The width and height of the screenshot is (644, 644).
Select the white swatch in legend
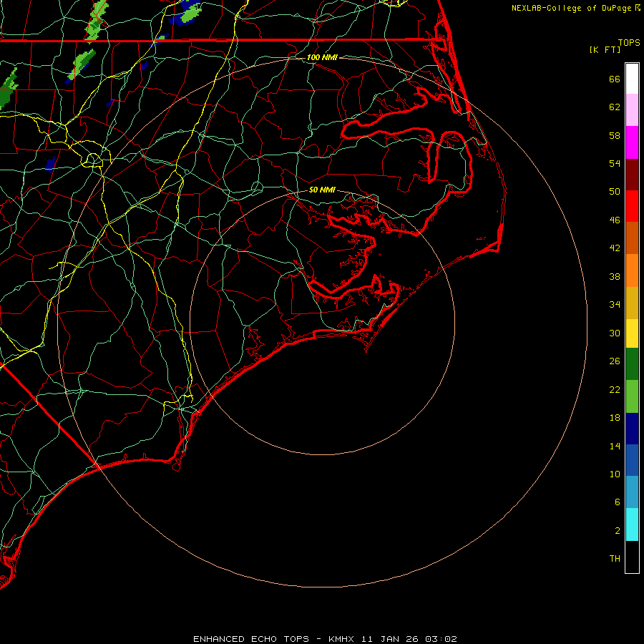coord(632,79)
